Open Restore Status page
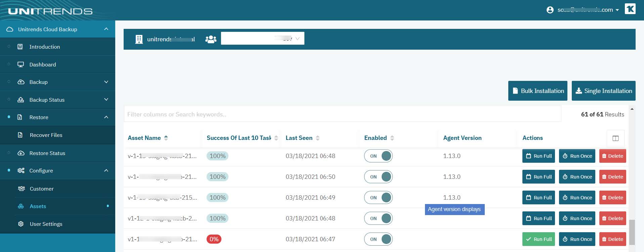The image size is (644, 252). (47, 153)
